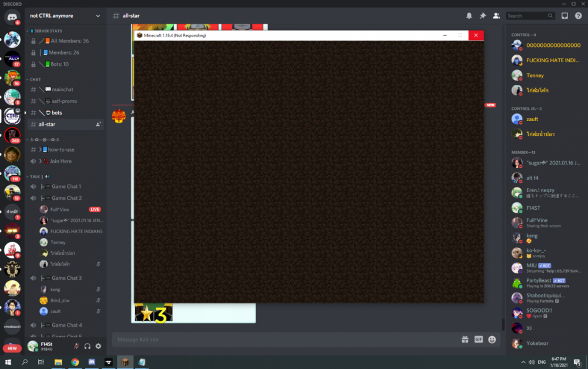Join the Game Chat 1 voice channel
Viewport: 588px width, 369px height.
pyautogui.click(x=66, y=186)
